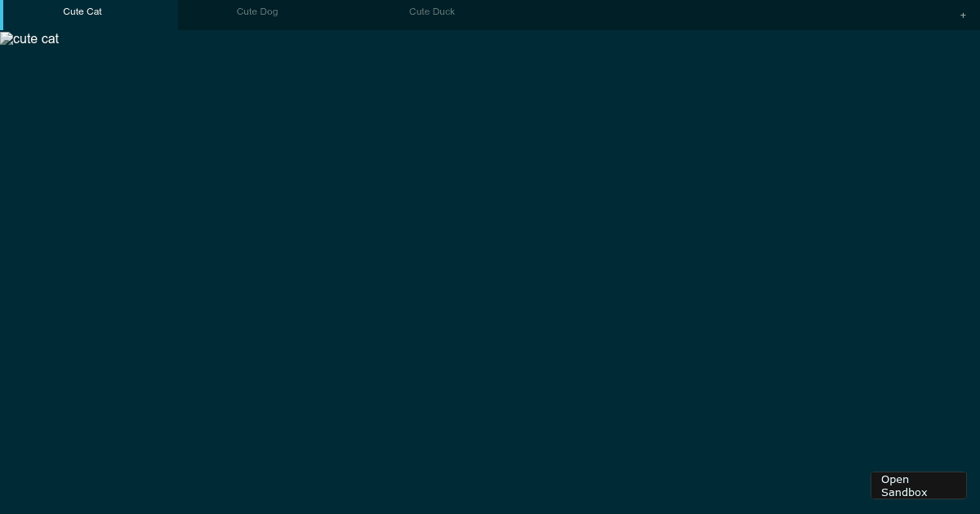This screenshot has width=980, height=514.
Task: Expand a new panel using the plus control
Action: click(x=963, y=15)
